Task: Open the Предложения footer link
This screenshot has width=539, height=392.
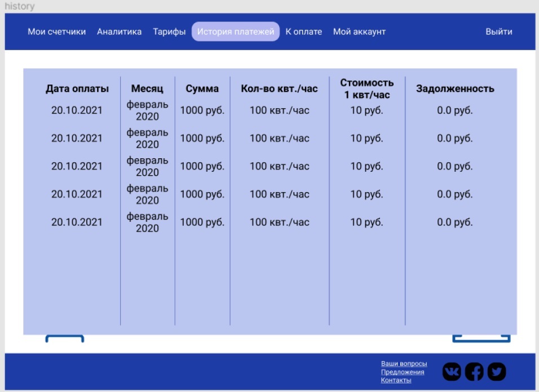Action: tap(403, 372)
